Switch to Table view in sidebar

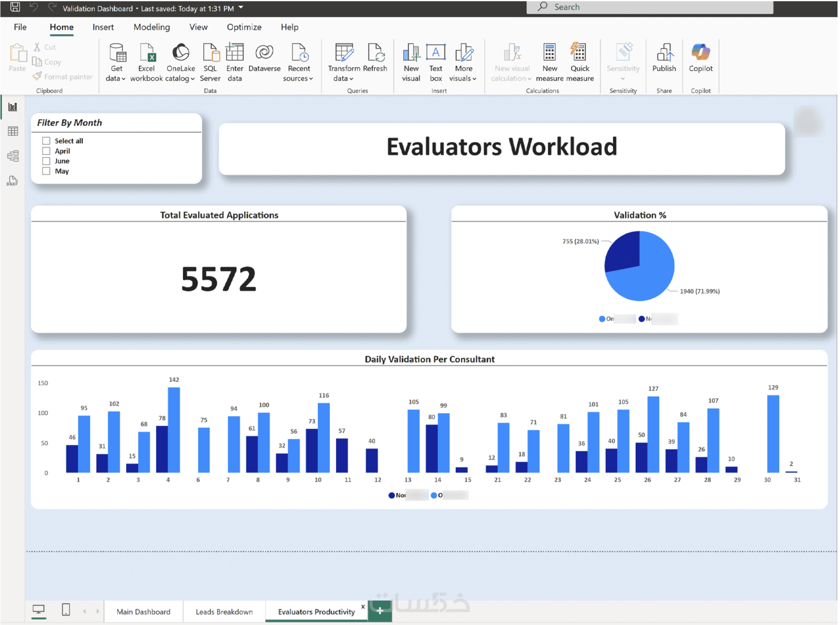point(13,131)
